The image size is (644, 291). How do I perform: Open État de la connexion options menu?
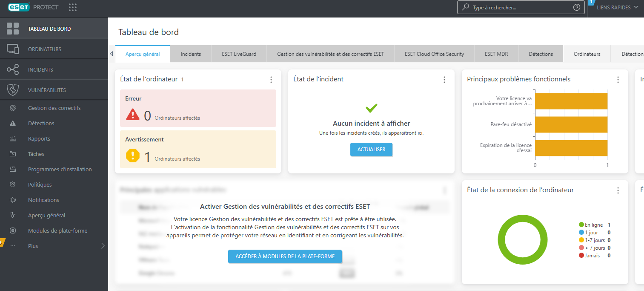[x=618, y=190]
